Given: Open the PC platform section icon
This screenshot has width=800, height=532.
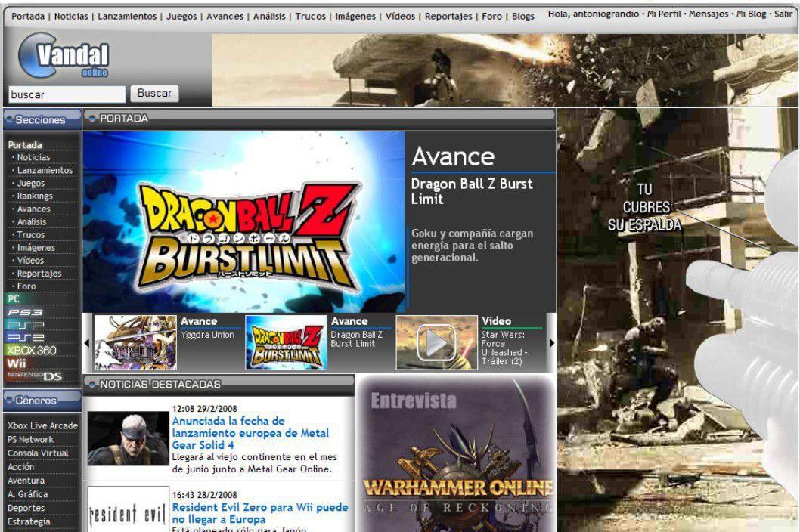Looking at the screenshot, I should tap(14, 299).
